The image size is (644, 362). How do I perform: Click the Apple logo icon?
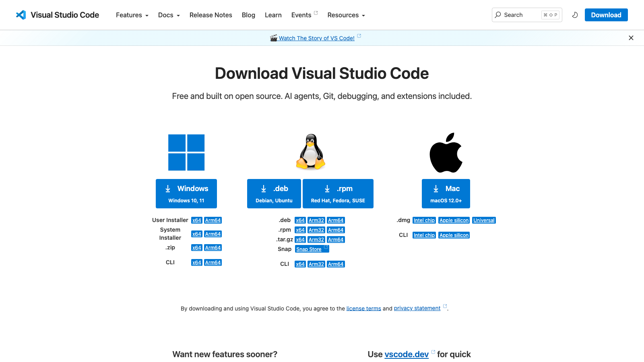[446, 152]
